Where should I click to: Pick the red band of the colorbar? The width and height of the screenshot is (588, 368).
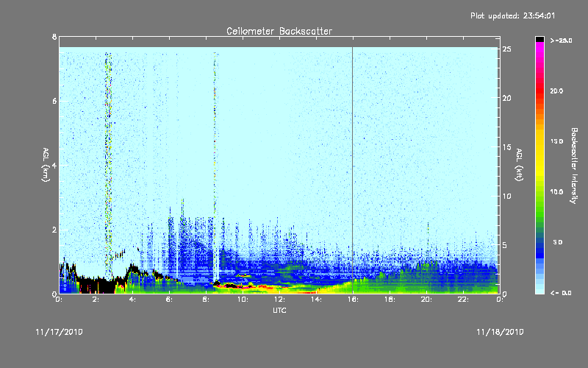click(539, 92)
